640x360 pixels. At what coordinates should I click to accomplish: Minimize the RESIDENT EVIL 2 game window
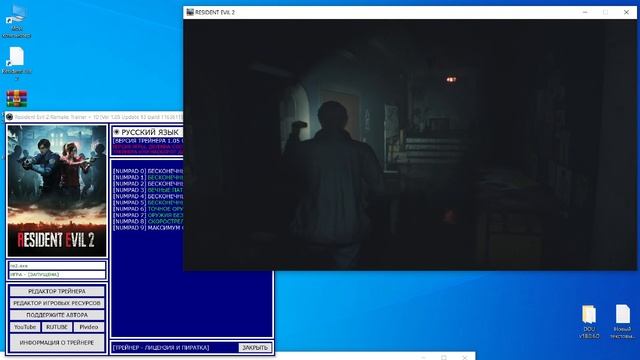click(585, 12)
